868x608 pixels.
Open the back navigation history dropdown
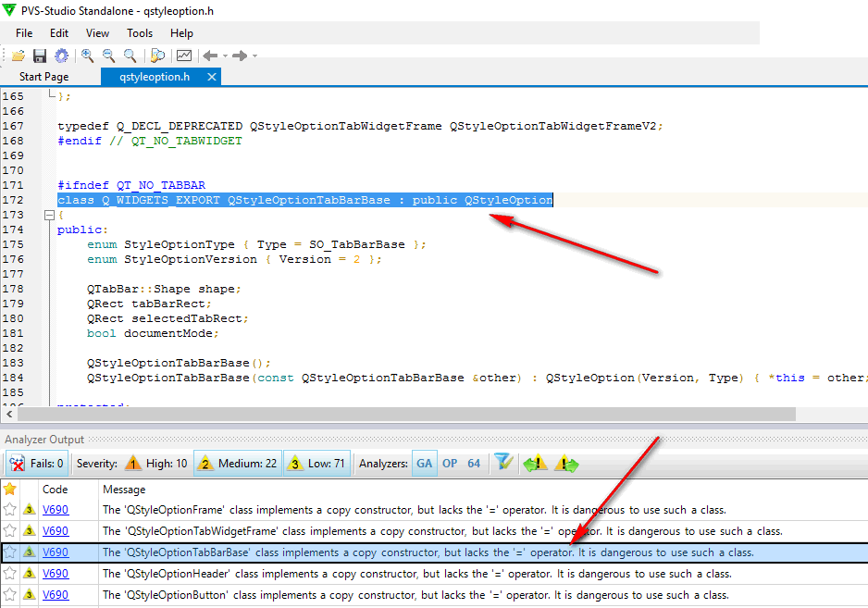(225, 56)
